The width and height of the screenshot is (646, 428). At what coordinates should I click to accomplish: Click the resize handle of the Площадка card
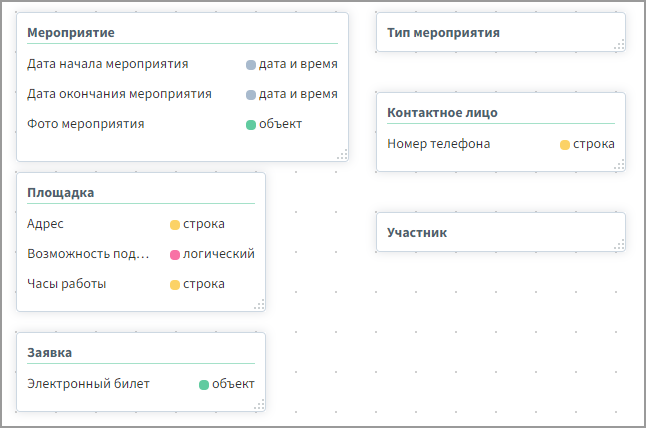click(x=259, y=305)
